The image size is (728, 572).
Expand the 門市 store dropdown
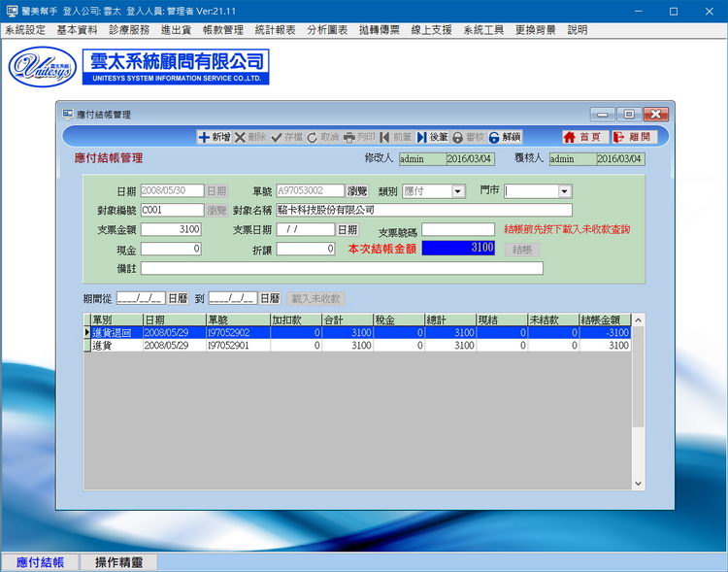[564, 191]
